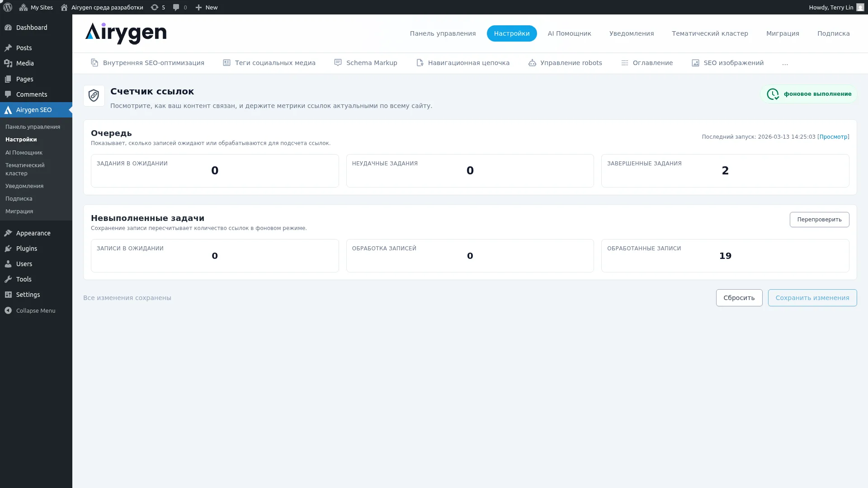Click the Обработанные записи value 19
The image size is (868, 488).
coord(725,256)
